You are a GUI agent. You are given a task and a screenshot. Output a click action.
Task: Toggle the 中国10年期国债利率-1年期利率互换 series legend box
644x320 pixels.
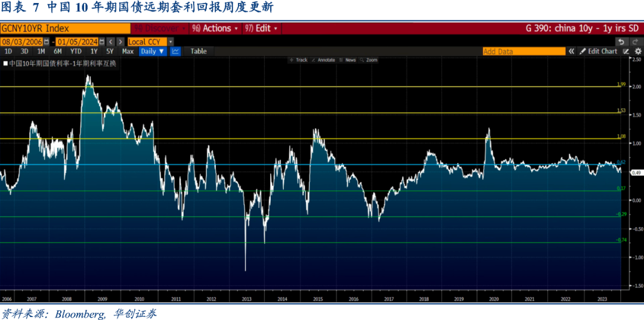coord(5,64)
